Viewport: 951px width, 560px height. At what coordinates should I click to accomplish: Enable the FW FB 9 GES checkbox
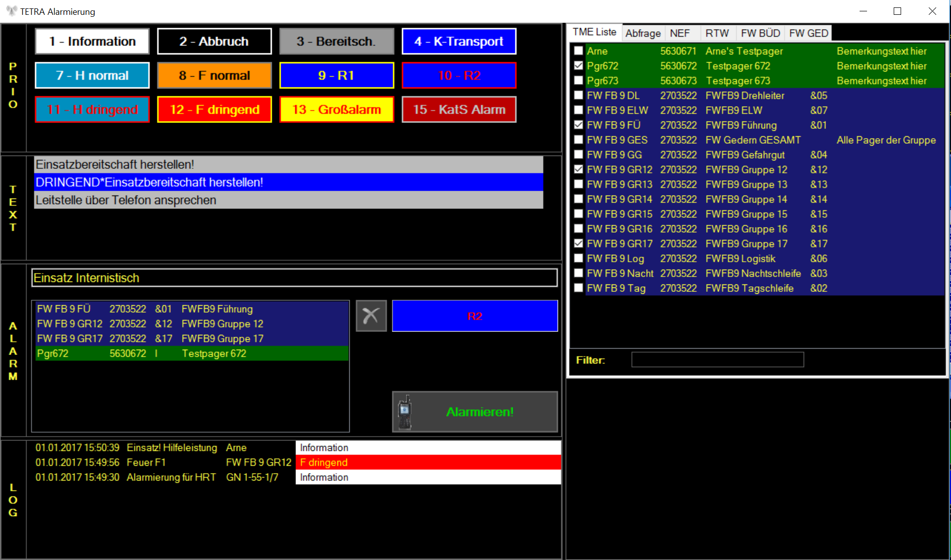(579, 140)
